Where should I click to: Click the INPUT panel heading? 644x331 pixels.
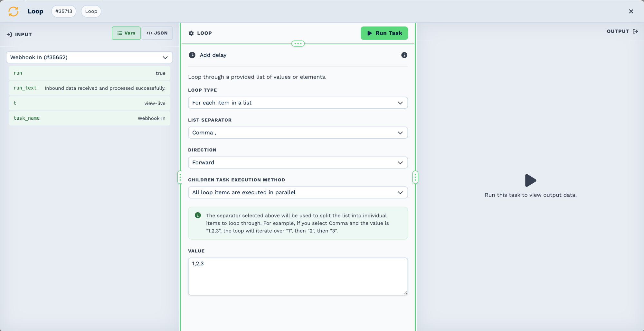(x=24, y=34)
